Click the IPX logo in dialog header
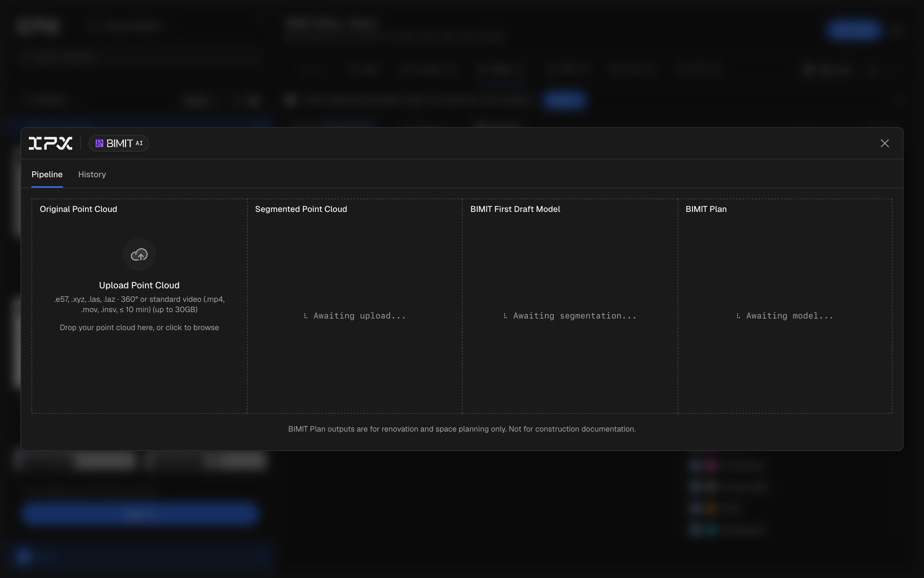The height and width of the screenshot is (578, 924). [x=50, y=143]
